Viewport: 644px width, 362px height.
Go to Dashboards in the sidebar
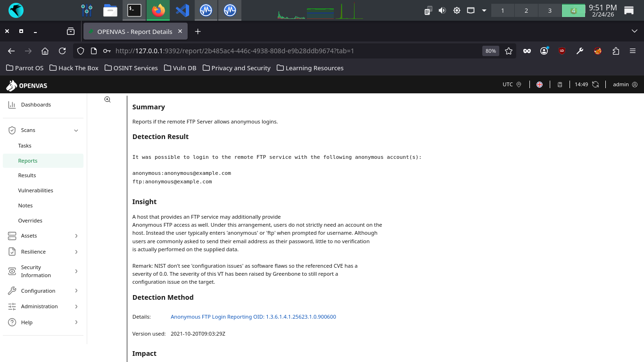coord(36,105)
